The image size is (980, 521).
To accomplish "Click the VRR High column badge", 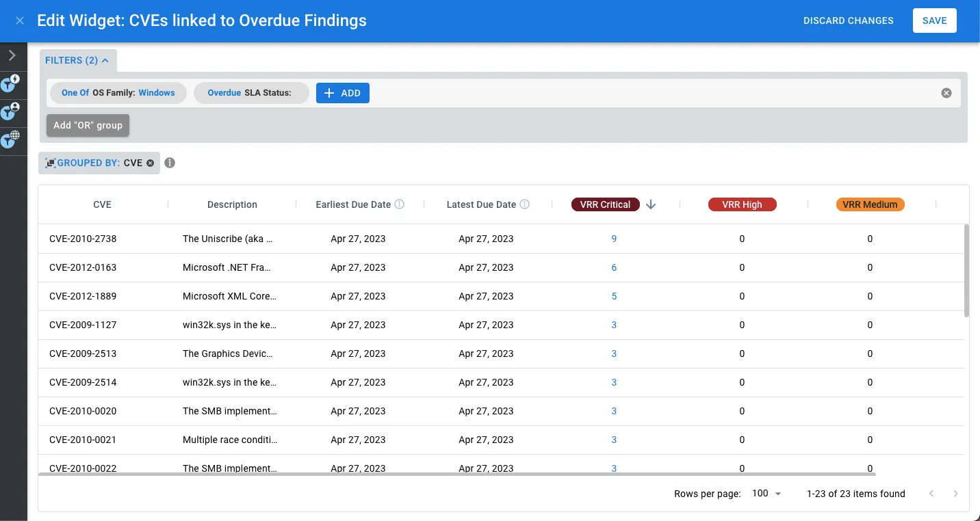I will (x=742, y=204).
